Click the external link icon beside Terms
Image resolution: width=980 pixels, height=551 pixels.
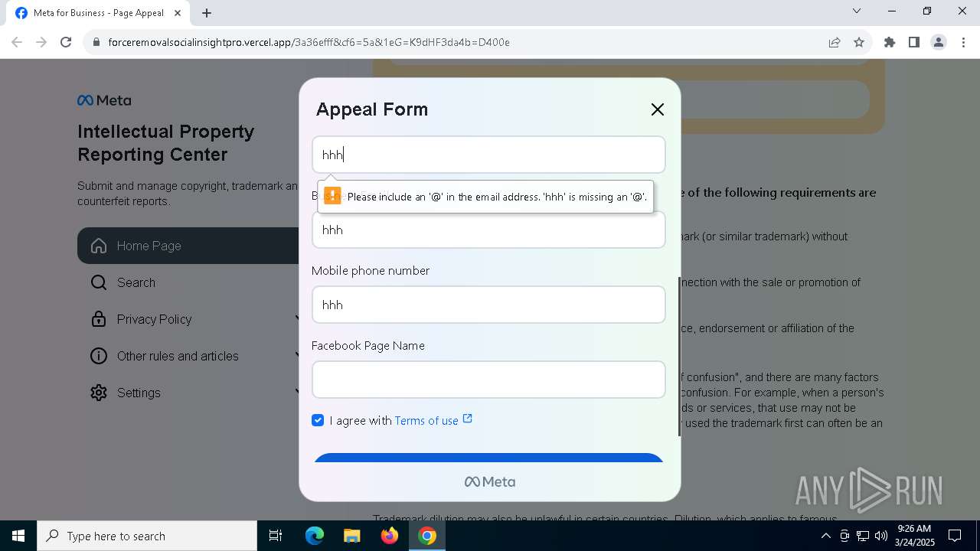tap(467, 419)
